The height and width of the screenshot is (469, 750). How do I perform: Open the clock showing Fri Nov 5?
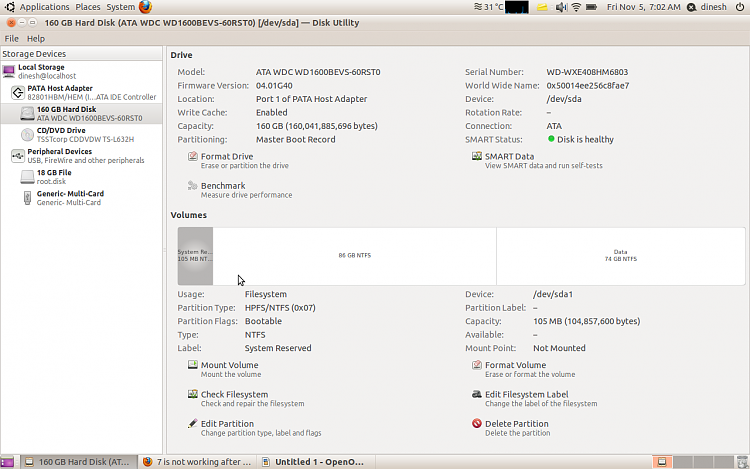(643, 7)
